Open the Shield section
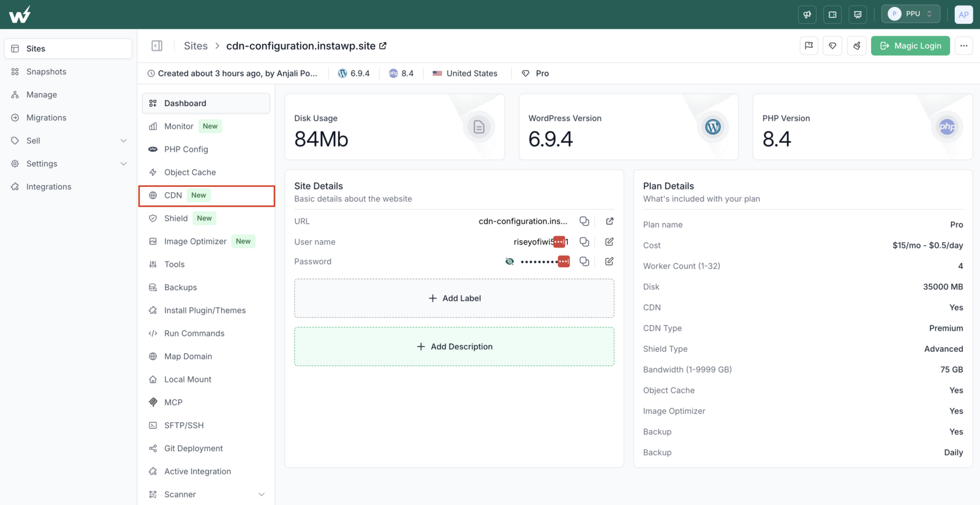This screenshot has width=980, height=505. click(x=206, y=218)
